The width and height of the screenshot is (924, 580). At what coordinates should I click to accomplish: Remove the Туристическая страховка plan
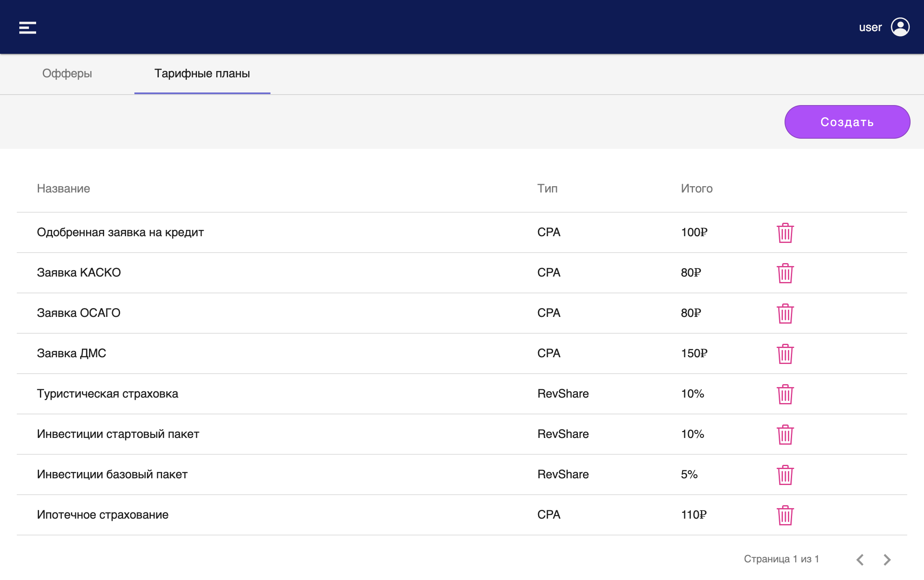(785, 394)
